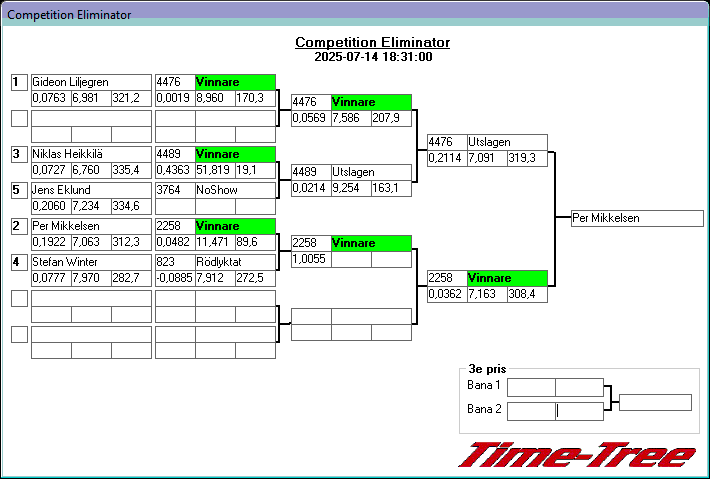This screenshot has height=479, width=710.
Task: Select seed number 2 box
Action: [x=19, y=226]
